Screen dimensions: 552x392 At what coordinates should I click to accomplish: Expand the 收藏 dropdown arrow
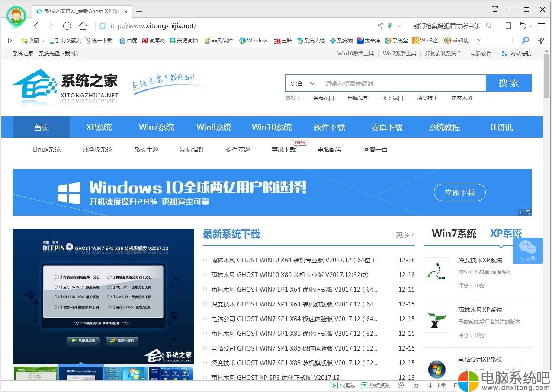click(43, 41)
